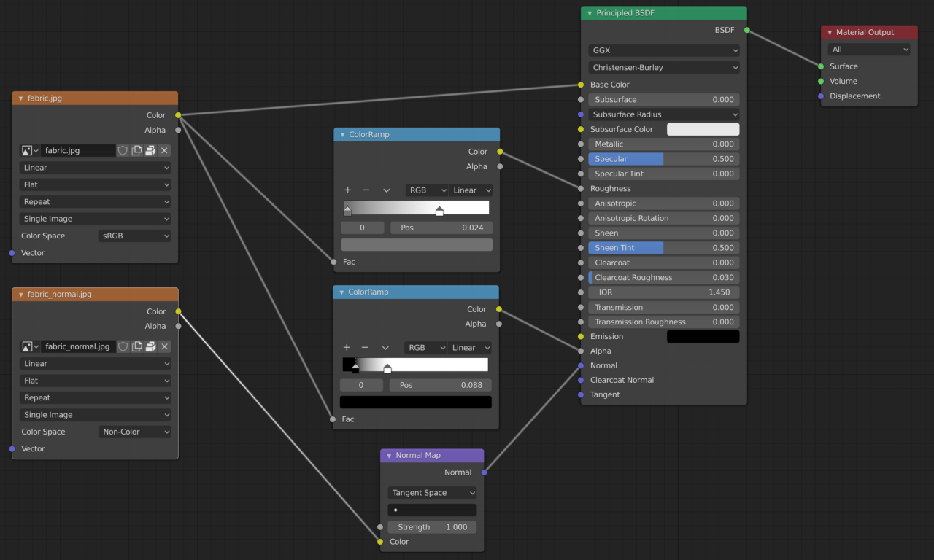The image size is (934, 560).
Task: Add a color stop to the lower ColorRamp
Action: click(x=347, y=347)
